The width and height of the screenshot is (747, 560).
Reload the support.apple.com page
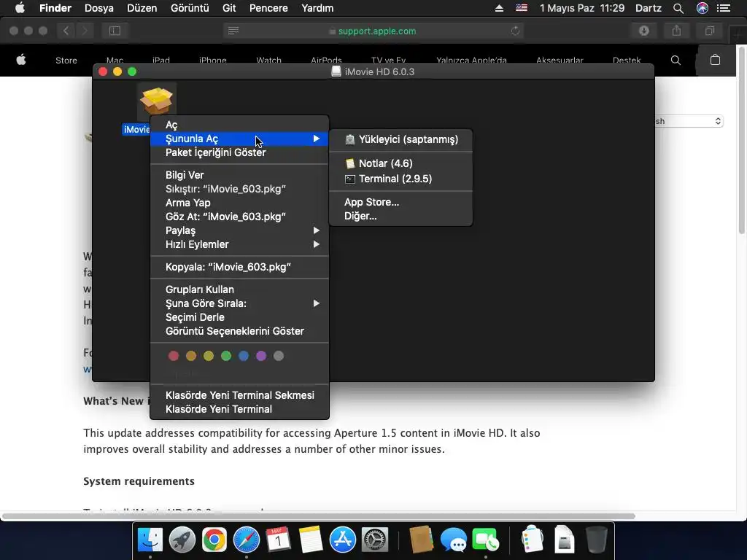click(x=516, y=31)
